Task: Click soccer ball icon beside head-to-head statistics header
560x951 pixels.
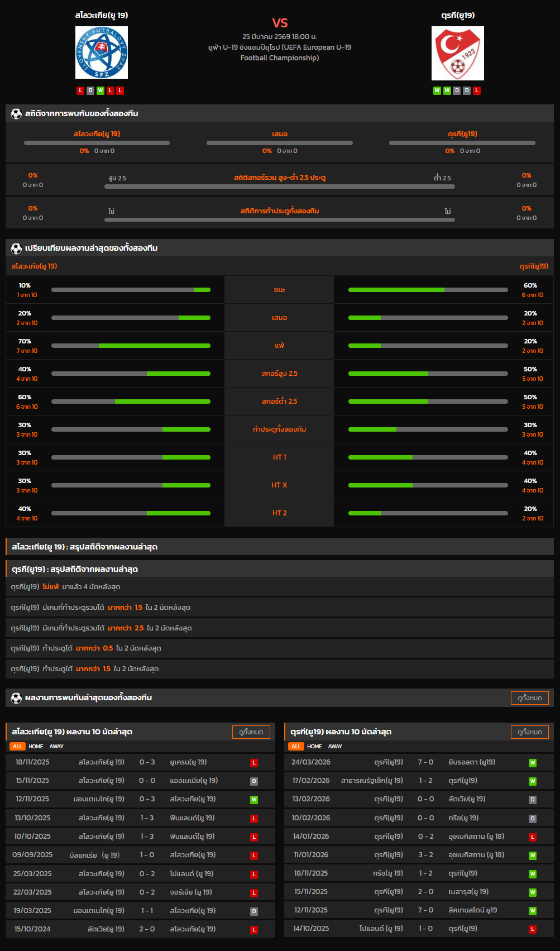Action: click(x=16, y=114)
